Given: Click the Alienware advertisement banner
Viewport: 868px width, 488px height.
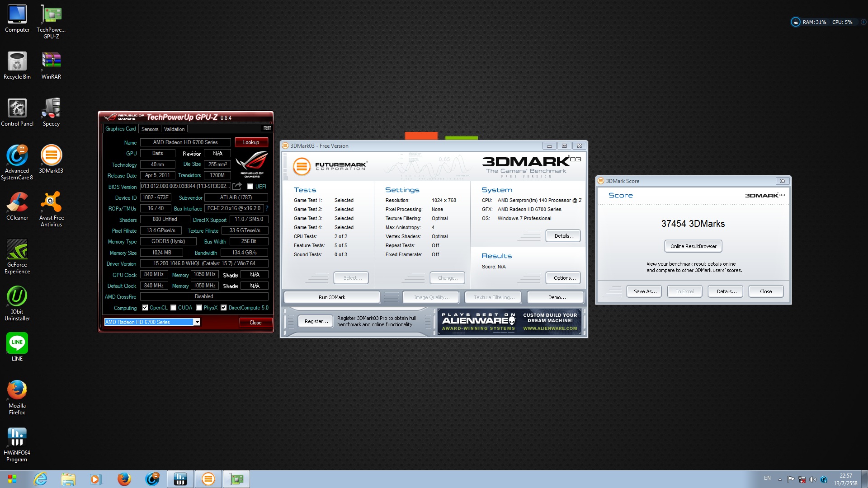Looking at the screenshot, I should point(509,322).
